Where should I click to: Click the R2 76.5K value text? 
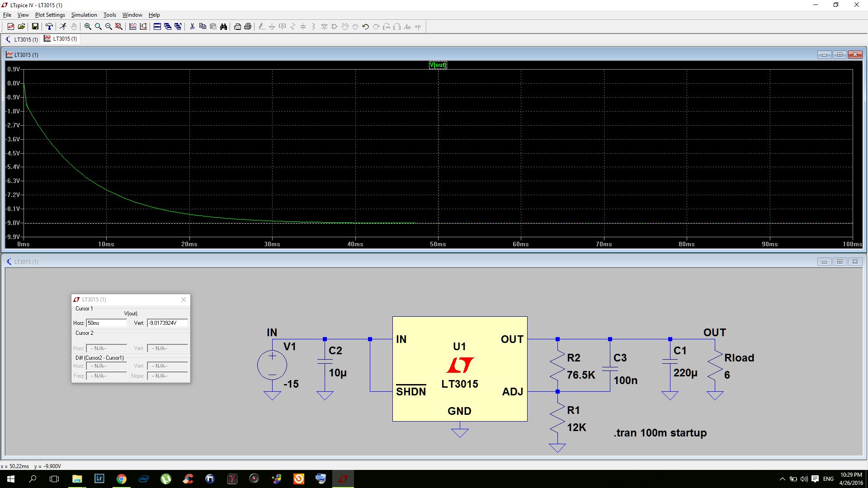click(x=581, y=375)
